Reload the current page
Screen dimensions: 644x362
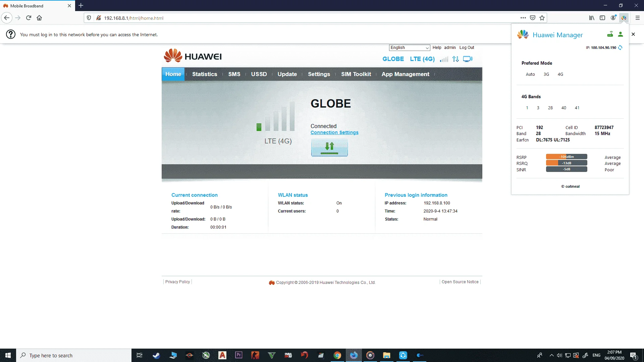[x=29, y=18]
